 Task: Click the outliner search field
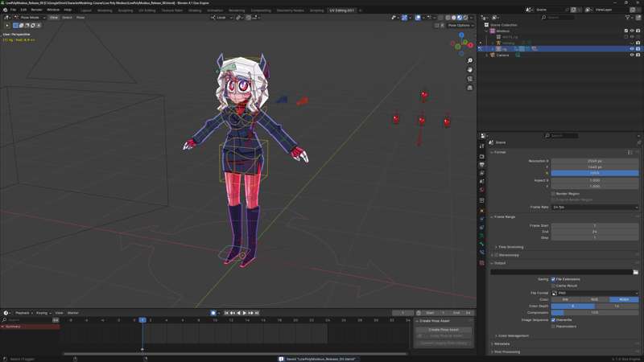point(559,18)
